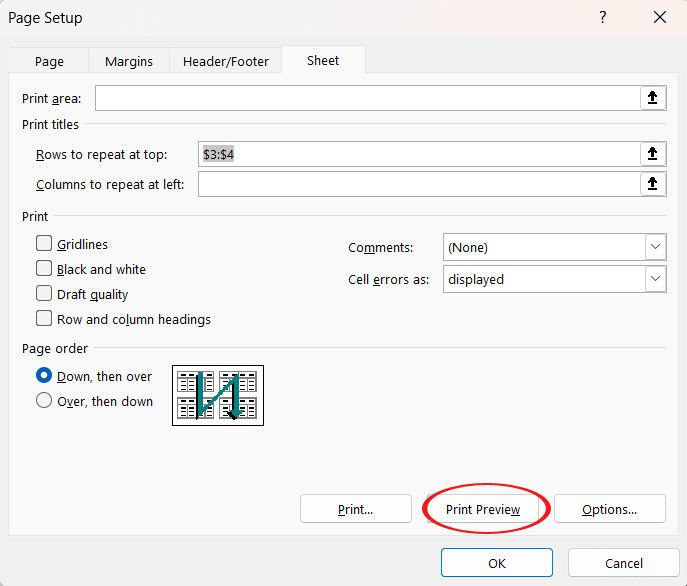687x586 pixels.
Task: Confirm with the OK button
Action: coord(497,563)
